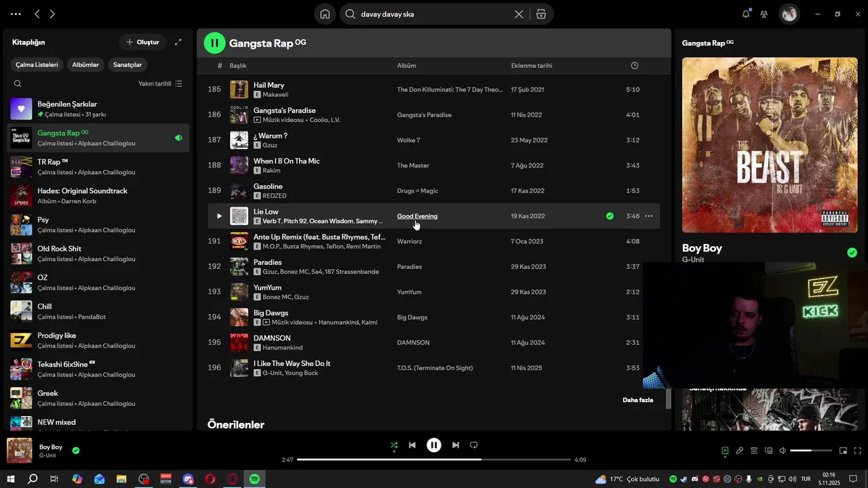Go back with the left arrow

pos(37,14)
